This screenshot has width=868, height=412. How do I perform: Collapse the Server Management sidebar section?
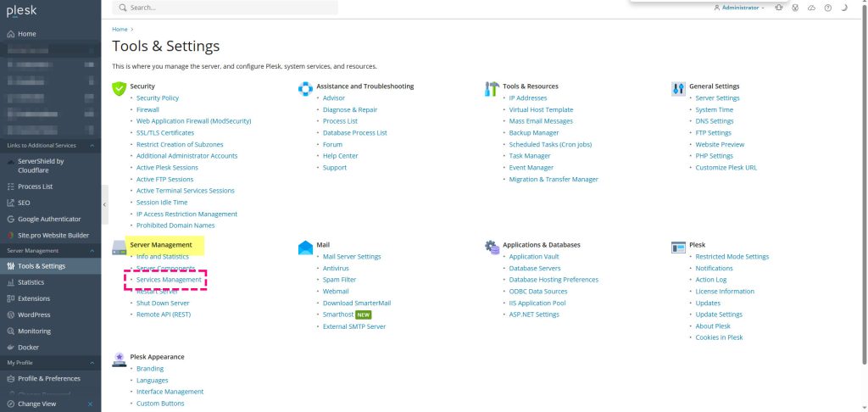(x=92, y=251)
